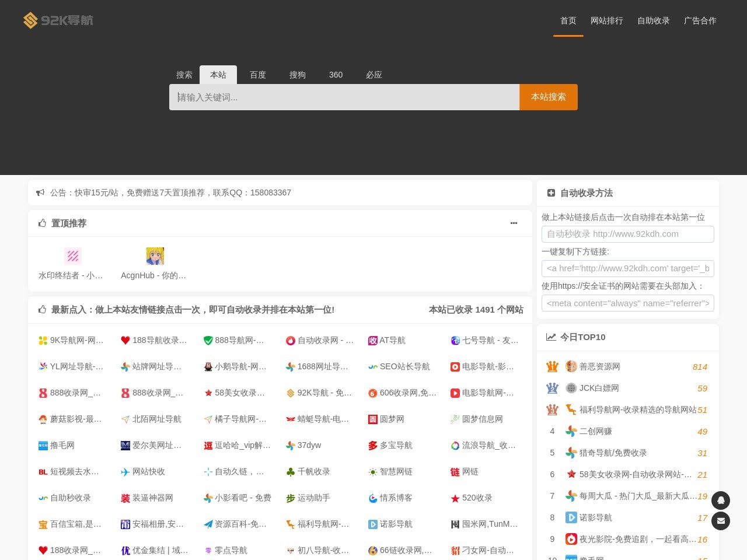This screenshot has height=560, width=747.
Task: Open 百信宝箱 link
Action: coord(71,524)
